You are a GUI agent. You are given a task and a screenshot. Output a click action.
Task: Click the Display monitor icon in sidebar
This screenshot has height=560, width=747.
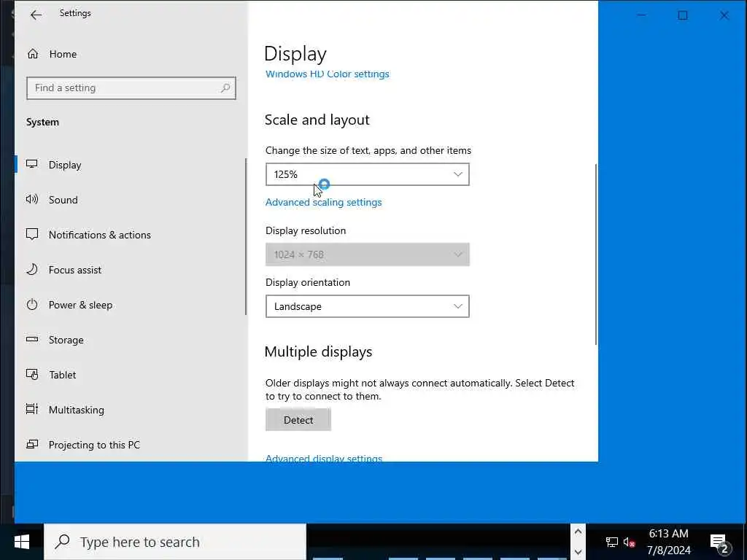tap(32, 164)
